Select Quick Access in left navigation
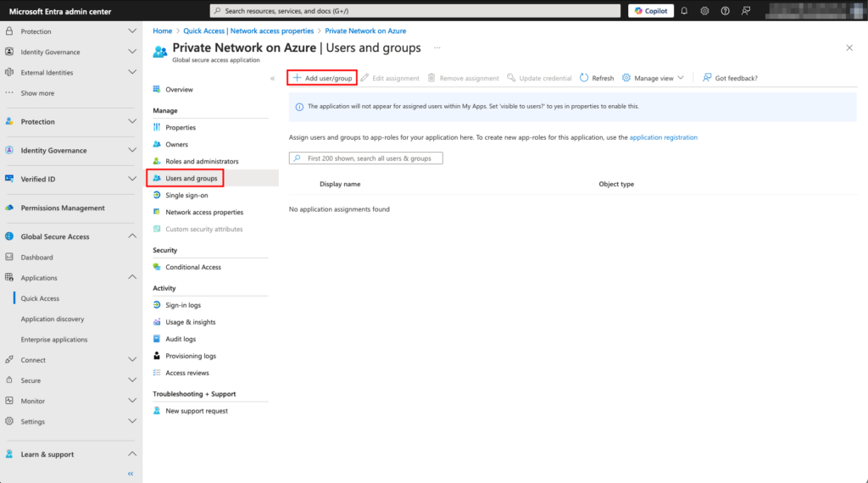This screenshot has width=868, height=483. coord(40,298)
